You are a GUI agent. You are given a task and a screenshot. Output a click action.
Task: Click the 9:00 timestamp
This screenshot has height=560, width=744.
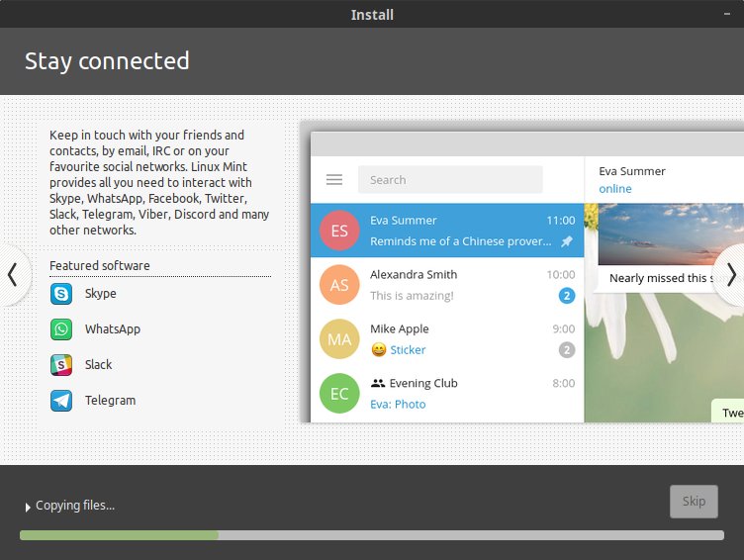click(x=563, y=328)
